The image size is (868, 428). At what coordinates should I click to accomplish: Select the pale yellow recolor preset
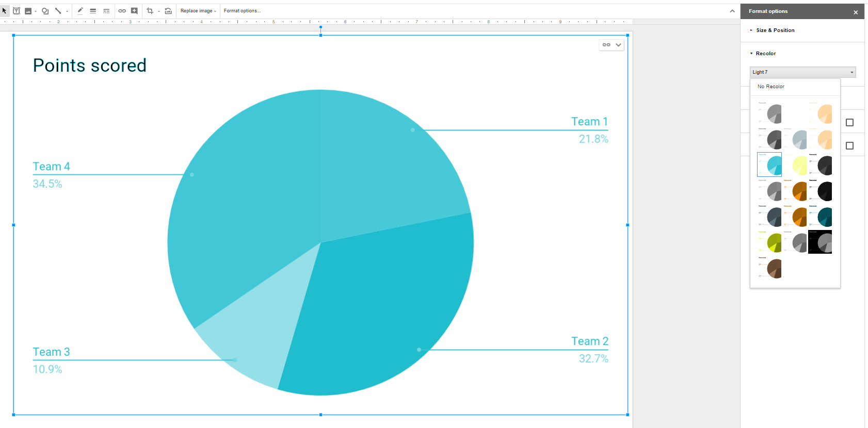pos(795,165)
